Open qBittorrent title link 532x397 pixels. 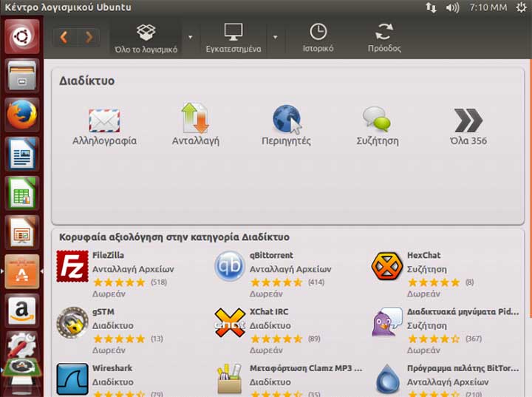pos(271,255)
